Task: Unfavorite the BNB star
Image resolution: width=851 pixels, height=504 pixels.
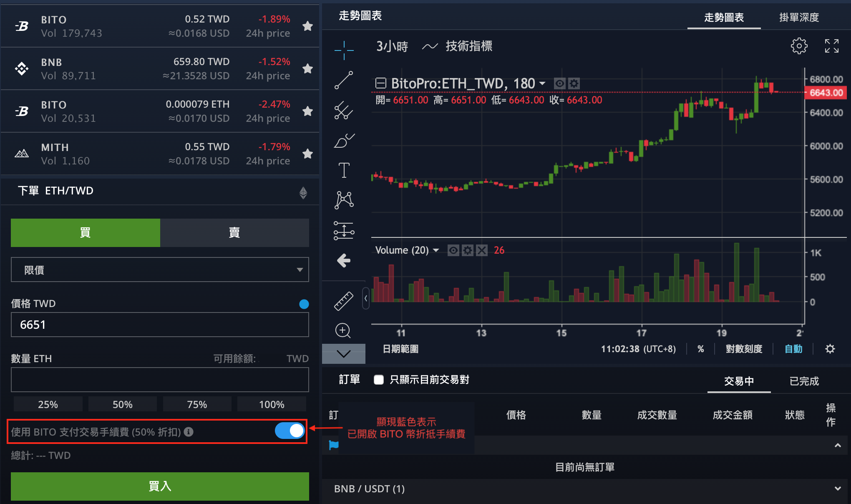Action: (x=307, y=68)
